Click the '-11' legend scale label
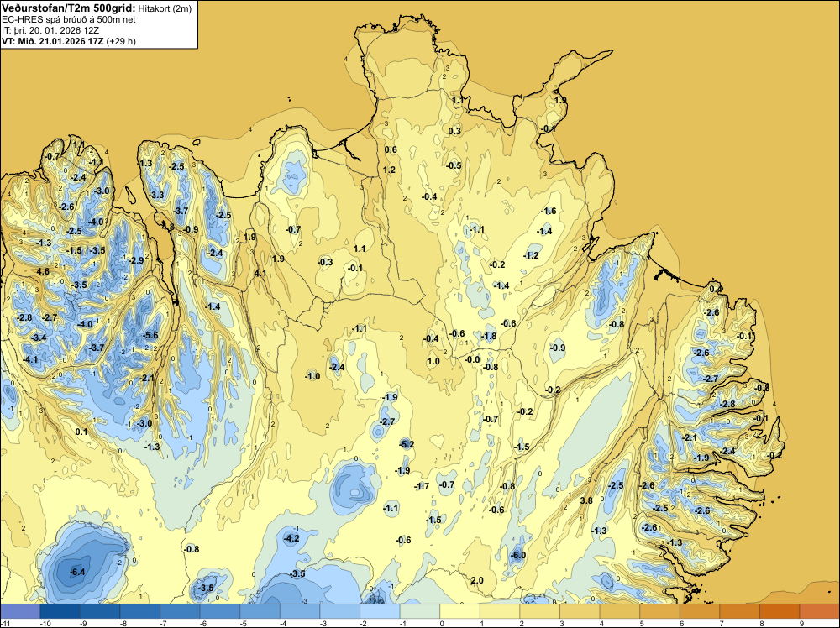The image size is (840, 628). [x=5, y=623]
